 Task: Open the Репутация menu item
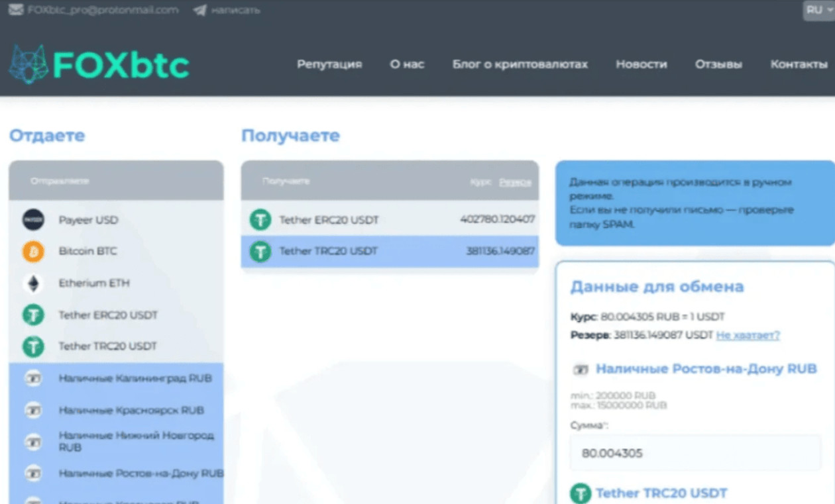pos(329,64)
